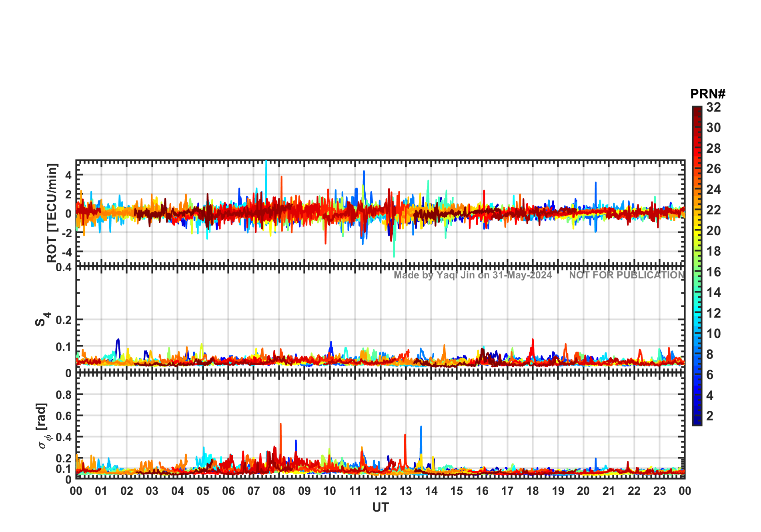Click UT axis hour label 04
761x532 pixels.
point(178,491)
